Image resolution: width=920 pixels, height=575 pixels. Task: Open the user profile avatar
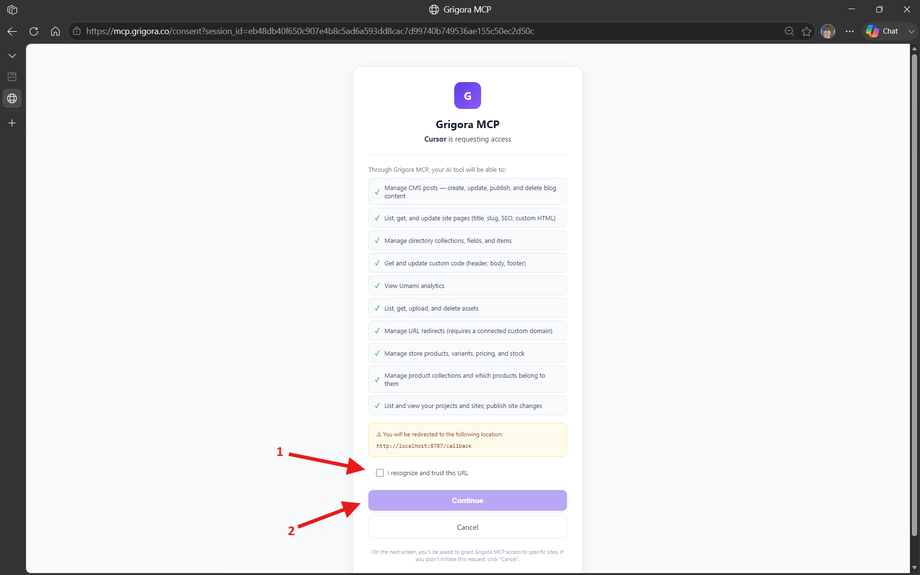point(828,31)
